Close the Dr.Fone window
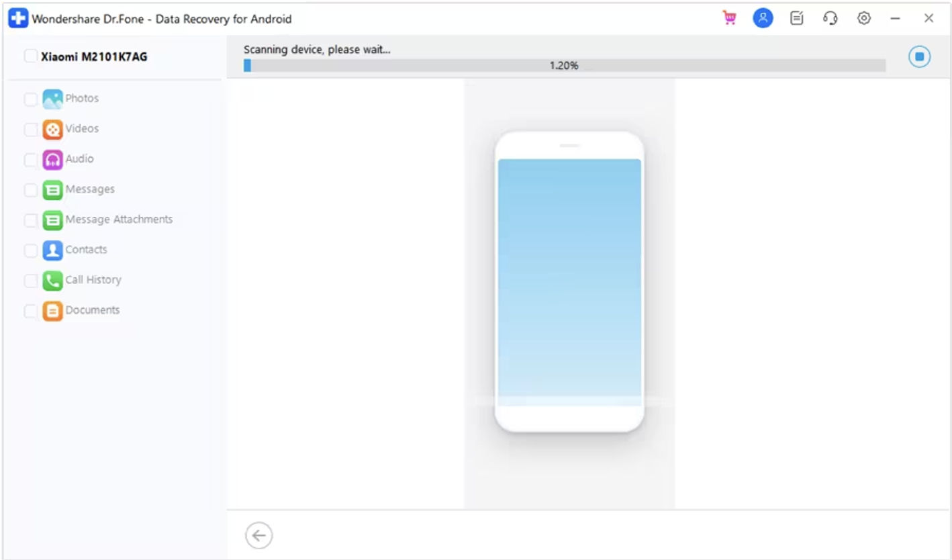Screen dimensions: 952x560 click(x=929, y=19)
